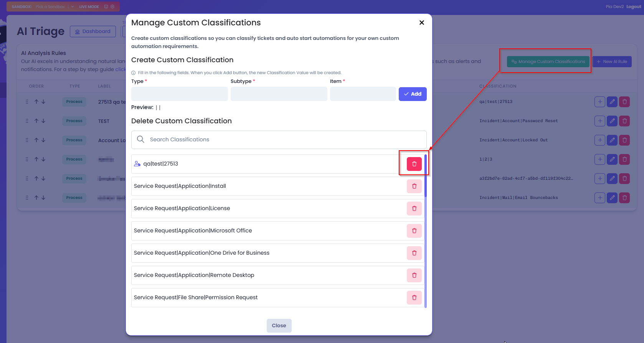Delete the Locked Out rule
Image resolution: width=644 pixels, height=343 pixels.
[624, 140]
